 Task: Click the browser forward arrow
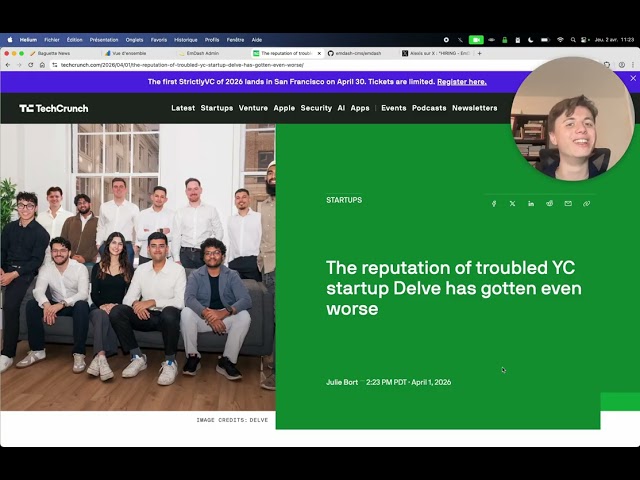pos(19,65)
